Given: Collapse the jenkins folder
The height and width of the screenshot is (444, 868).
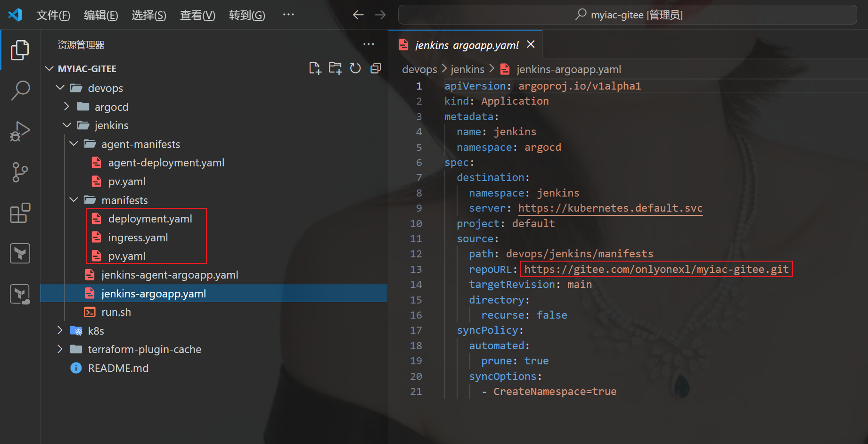Looking at the screenshot, I should pos(66,125).
